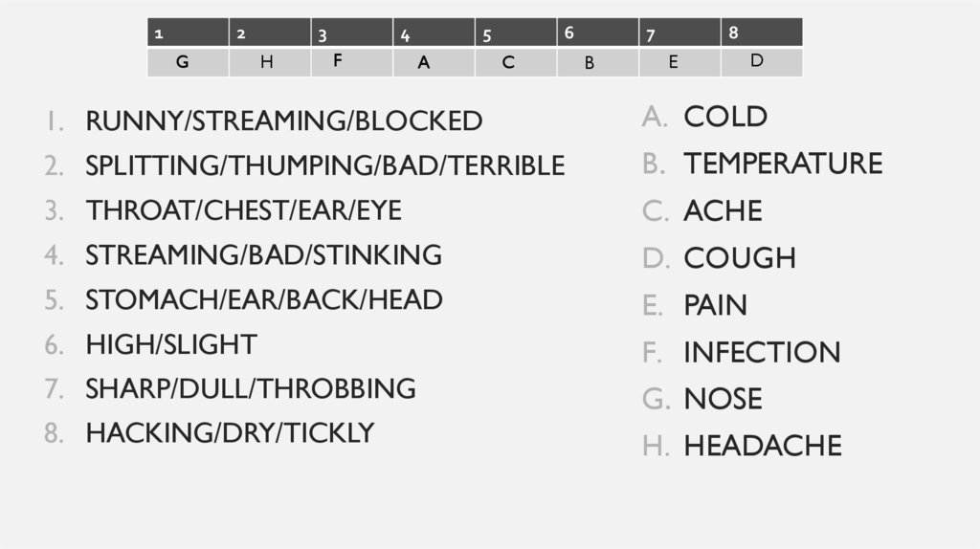Select the word TEMPERATURE in the right column
This screenshot has height=549, width=980.
tap(783, 164)
